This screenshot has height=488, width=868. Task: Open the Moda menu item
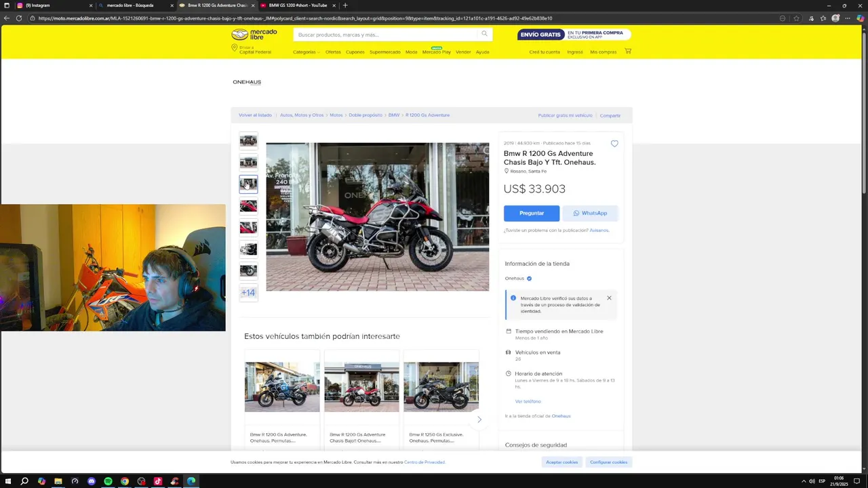pyautogui.click(x=411, y=52)
